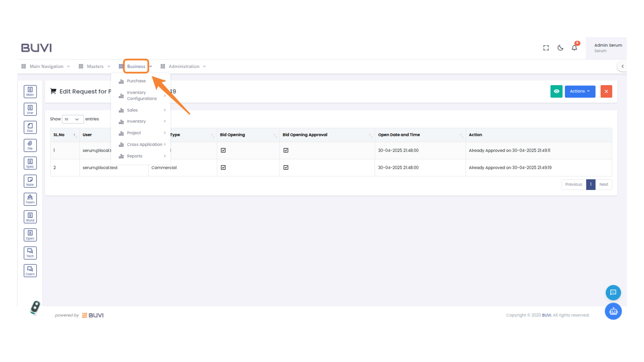Open file attachments via the File icon
The image size is (644, 362).
pos(30,145)
